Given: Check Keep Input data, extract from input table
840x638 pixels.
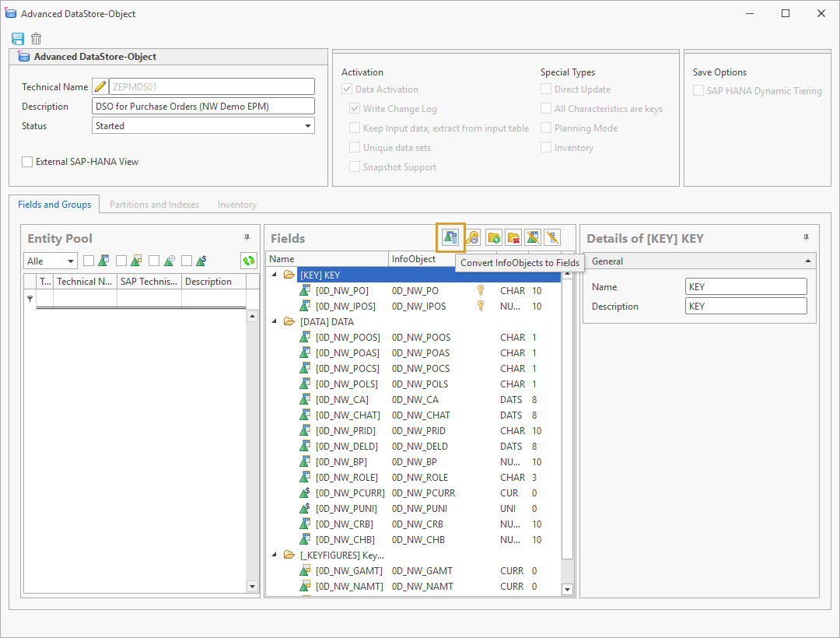Looking at the screenshot, I should [355, 128].
